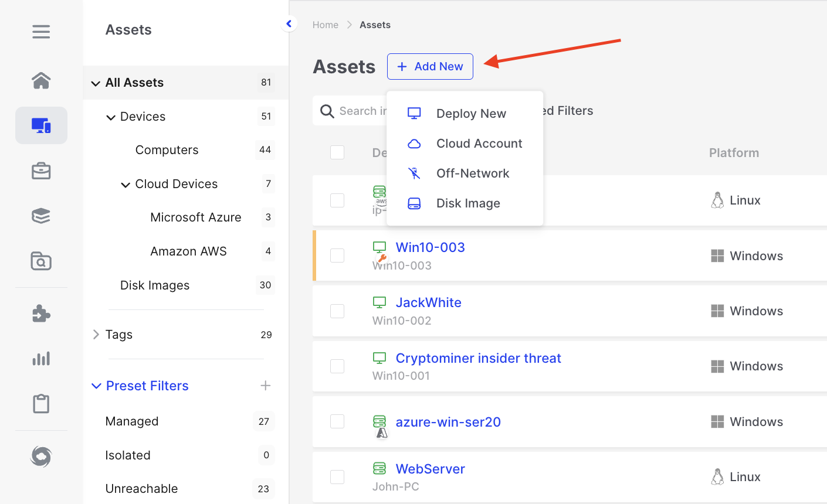Choose Cloud Account from Add New menu
This screenshot has height=504, width=827.
coord(479,144)
